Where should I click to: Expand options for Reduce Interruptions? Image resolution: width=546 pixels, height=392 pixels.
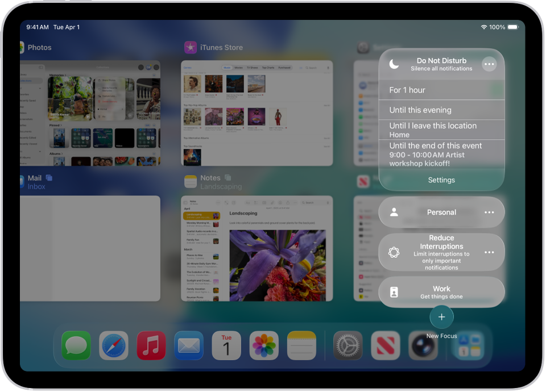point(489,252)
